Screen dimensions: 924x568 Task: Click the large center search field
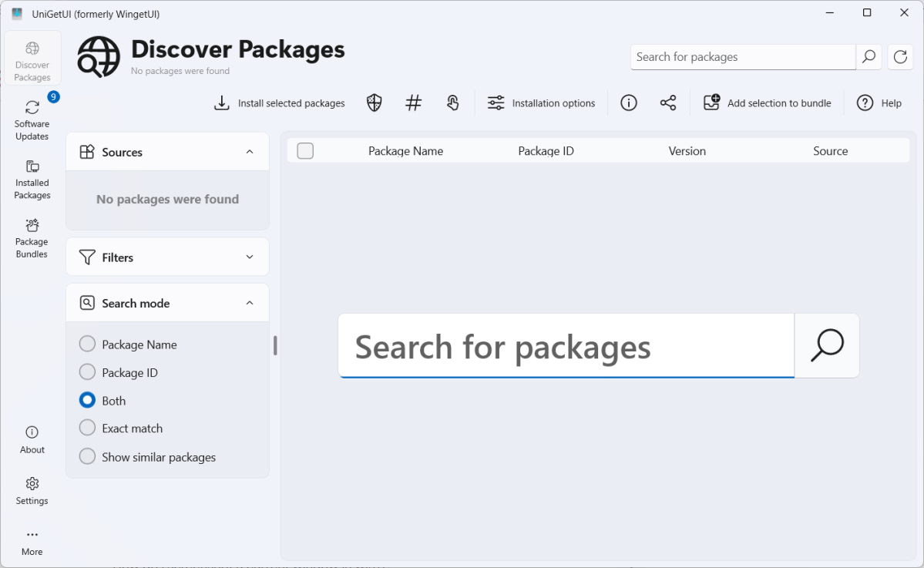(x=566, y=346)
